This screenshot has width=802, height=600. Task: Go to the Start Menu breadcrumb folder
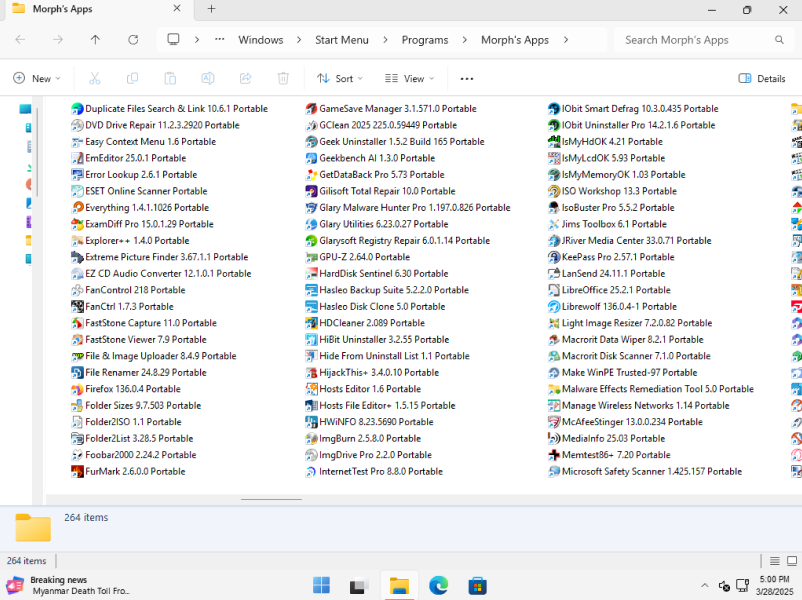(x=342, y=40)
